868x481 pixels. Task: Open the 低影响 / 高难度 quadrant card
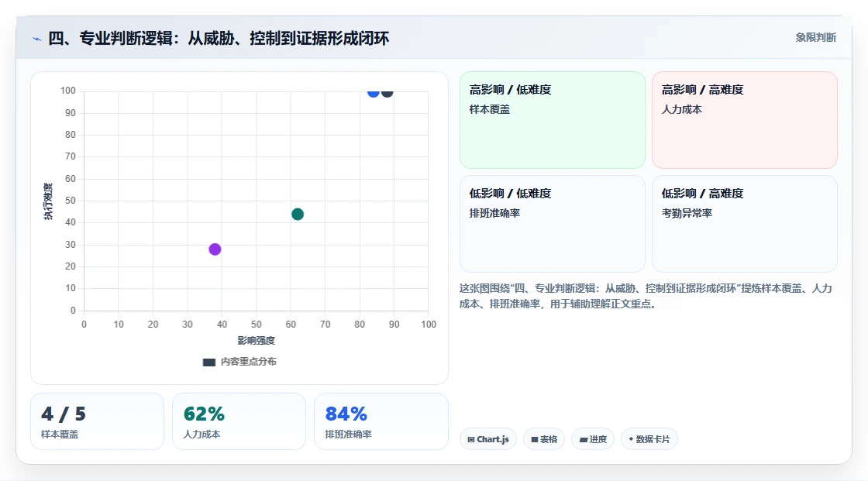click(745, 224)
